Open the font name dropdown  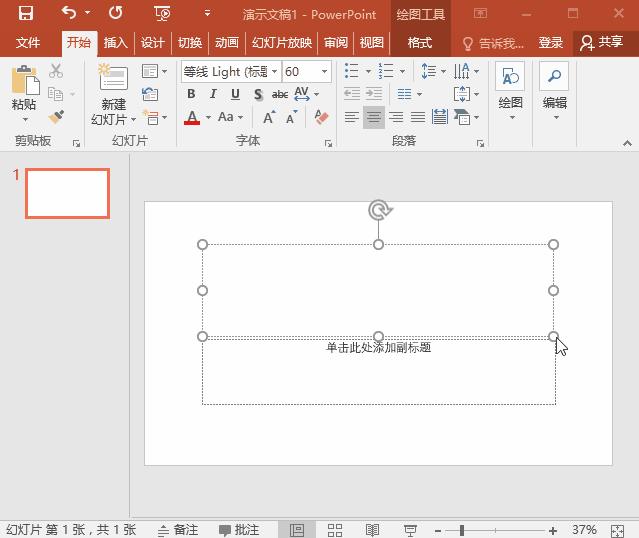click(x=274, y=72)
